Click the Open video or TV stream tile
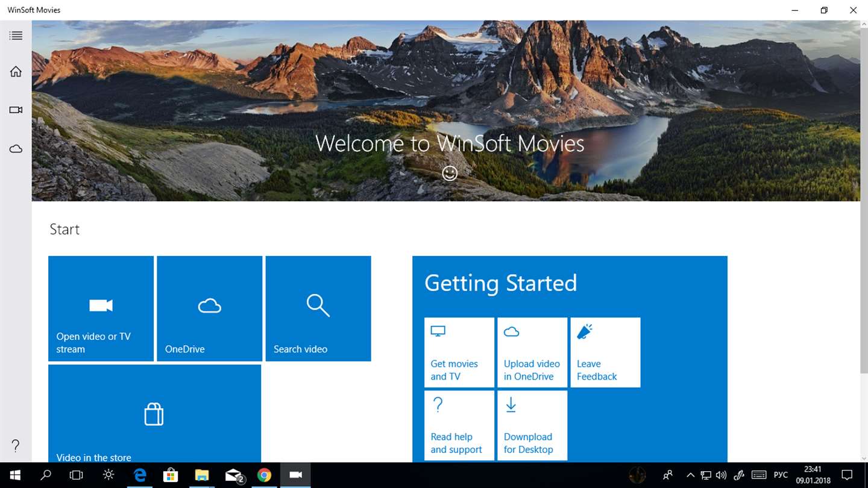Screen dimensions: 868x488 pos(101,308)
